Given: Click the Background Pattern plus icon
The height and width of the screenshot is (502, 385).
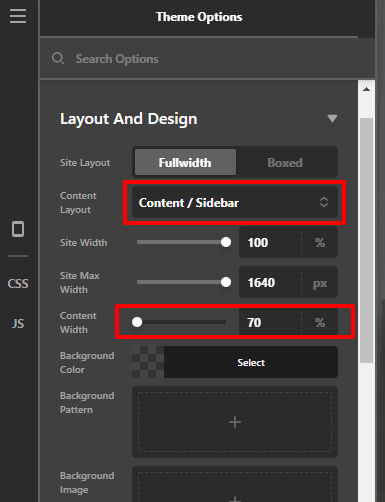Looking at the screenshot, I should pyautogui.click(x=235, y=422).
